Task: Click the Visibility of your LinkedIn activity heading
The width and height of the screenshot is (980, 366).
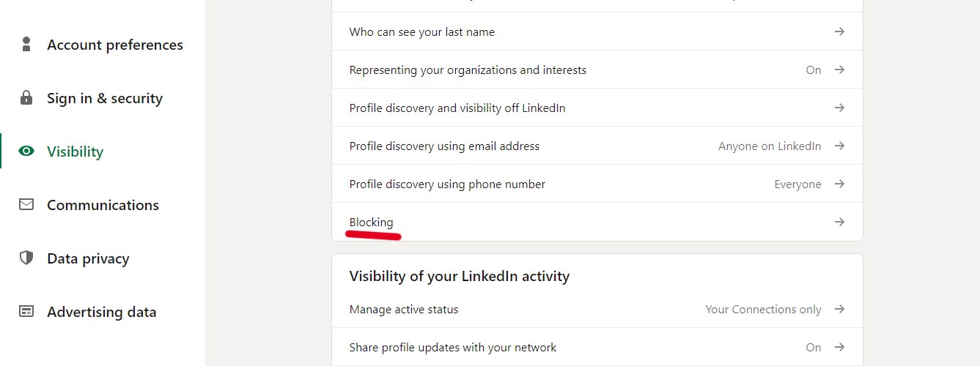Action: 460,276
